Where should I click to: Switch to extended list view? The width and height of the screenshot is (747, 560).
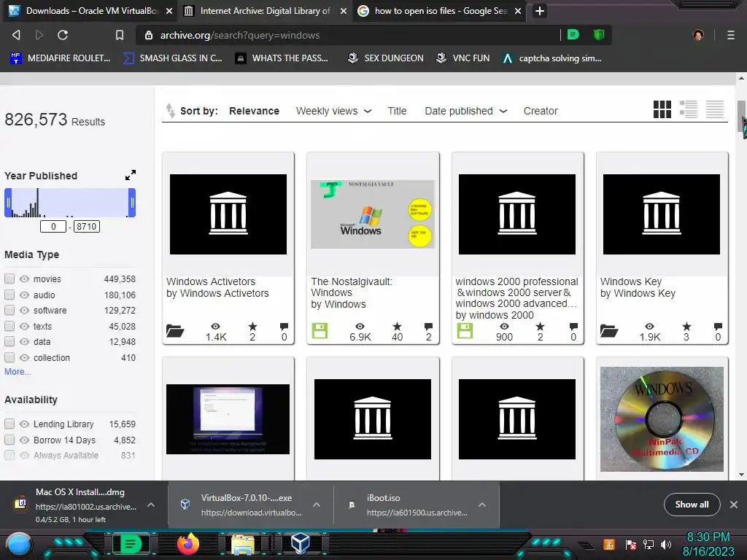[689, 109]
